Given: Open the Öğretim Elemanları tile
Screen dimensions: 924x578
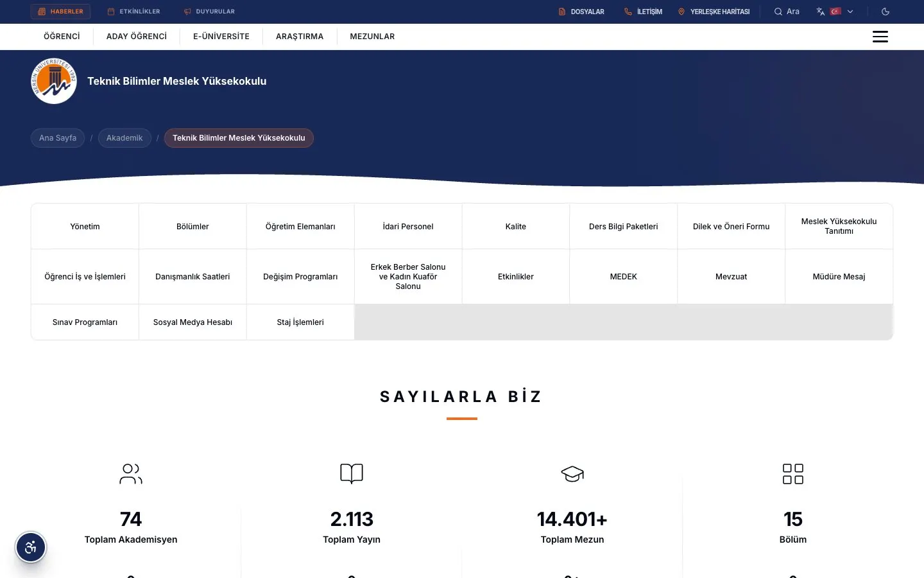Looking at the screenshot, I should tap(300, 227).
